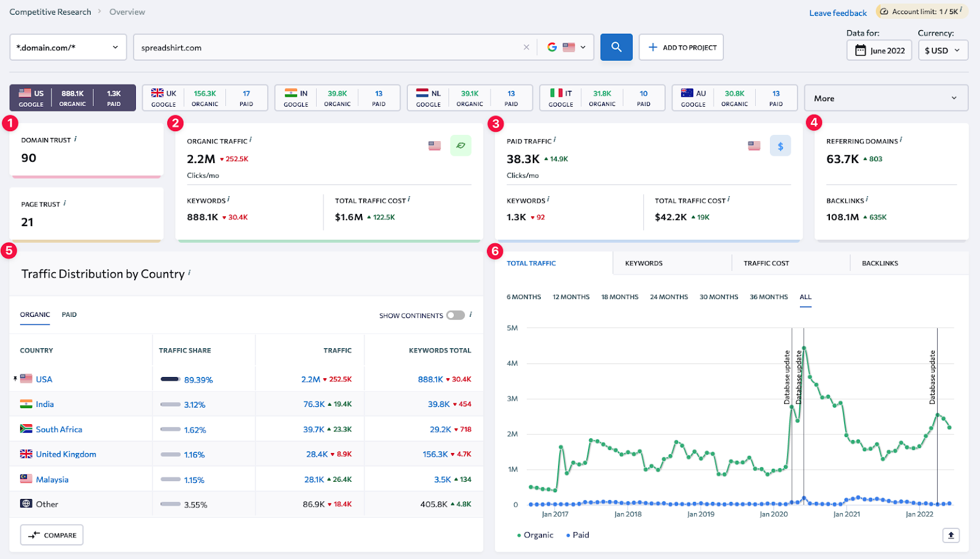The width and height of the screenshot is (980, 559).
Task: Toggle Paid series in chart legend
Action: pos(578,535)
